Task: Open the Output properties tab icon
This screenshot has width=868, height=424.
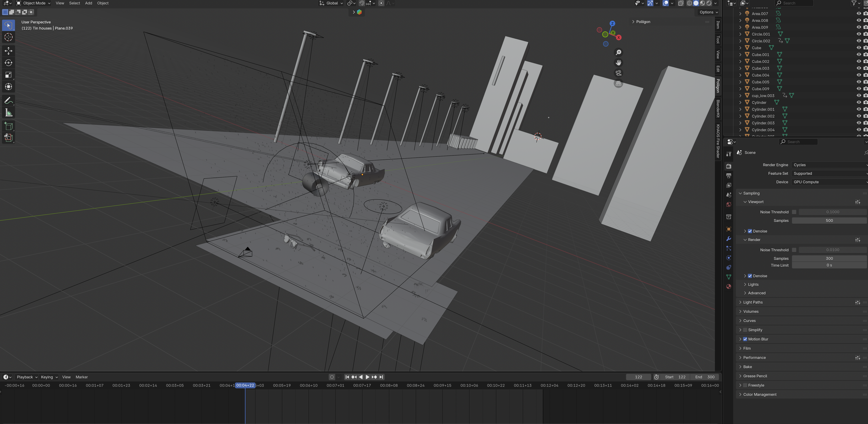Action: (729, 176)
